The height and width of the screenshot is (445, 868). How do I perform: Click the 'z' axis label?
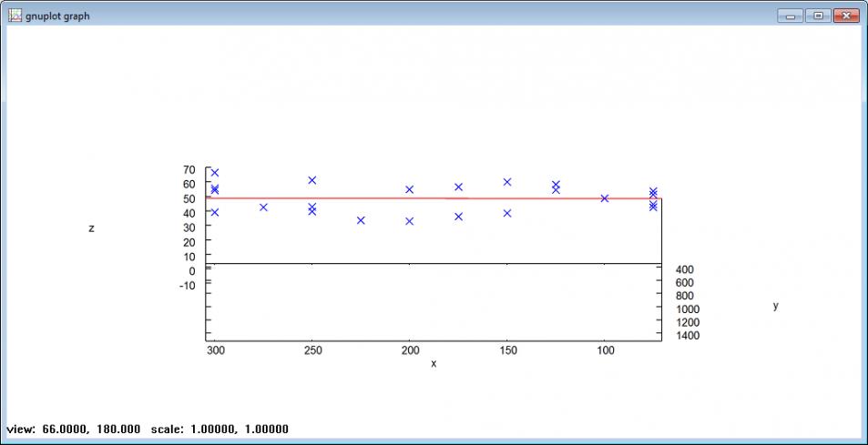(x=91, y=228)
